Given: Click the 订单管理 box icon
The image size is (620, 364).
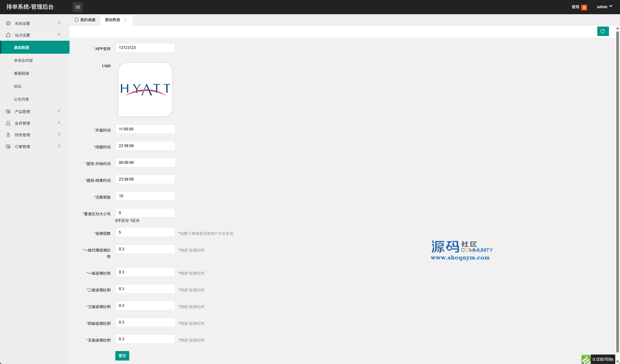Looking at the screenshot, I should click(8, 146).
